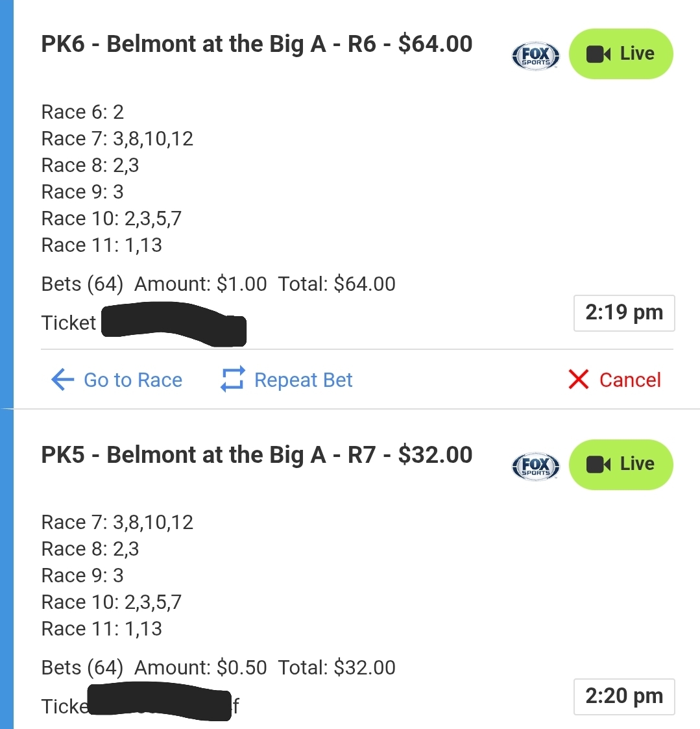Click the video camera icon on the PK6 Live button
700x729 pixels.
[598, 54]
